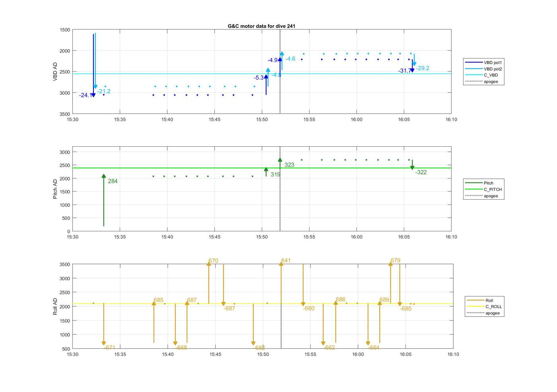The image size is (557, 392).
Task: Click the '-322' pitch rate label
Action: tap(421, 172)
